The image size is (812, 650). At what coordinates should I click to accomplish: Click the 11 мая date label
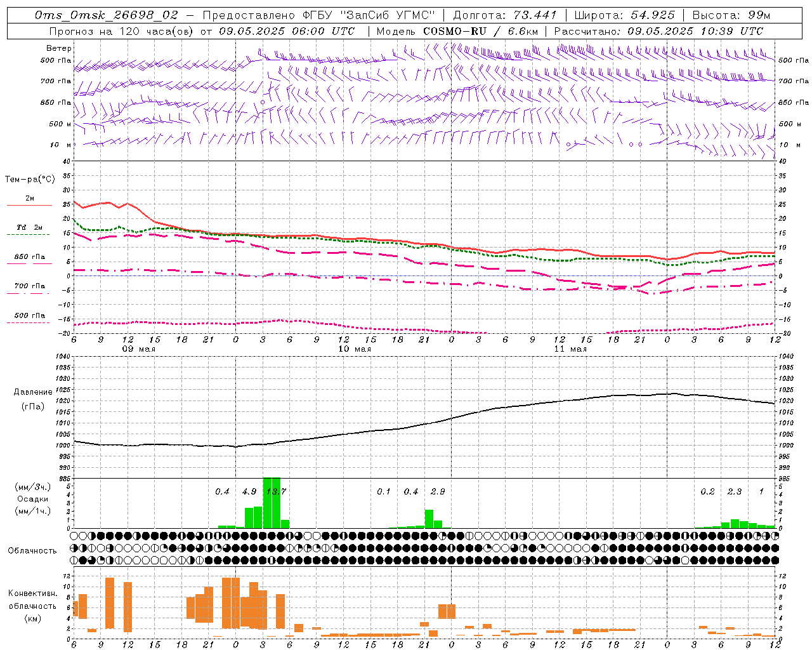570,349
